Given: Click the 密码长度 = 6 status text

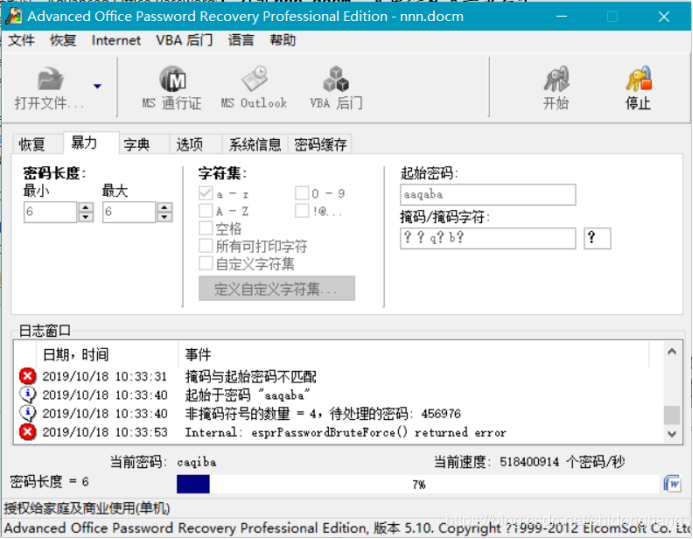Looking at the screenshot, I should pyautogui.click(x=49, y=481).
